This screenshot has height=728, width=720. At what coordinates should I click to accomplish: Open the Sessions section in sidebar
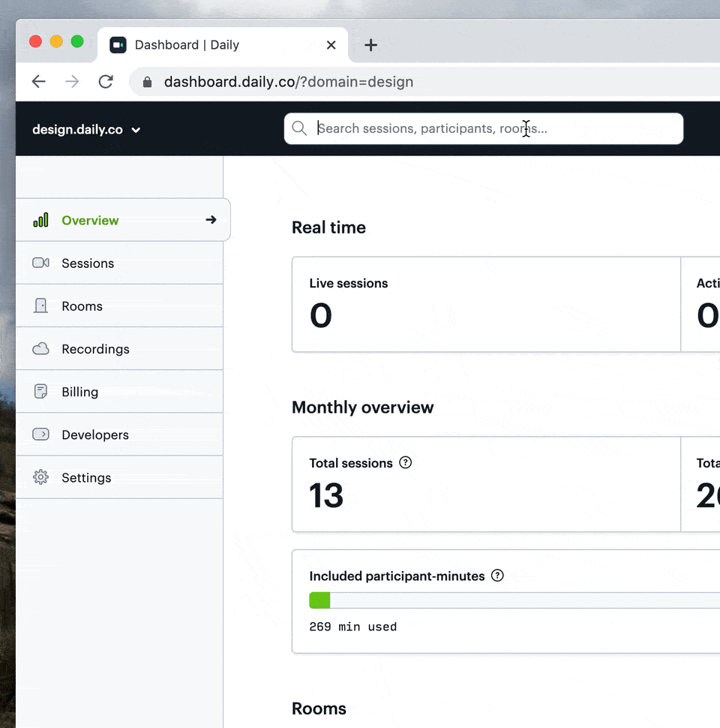point(119,263)
